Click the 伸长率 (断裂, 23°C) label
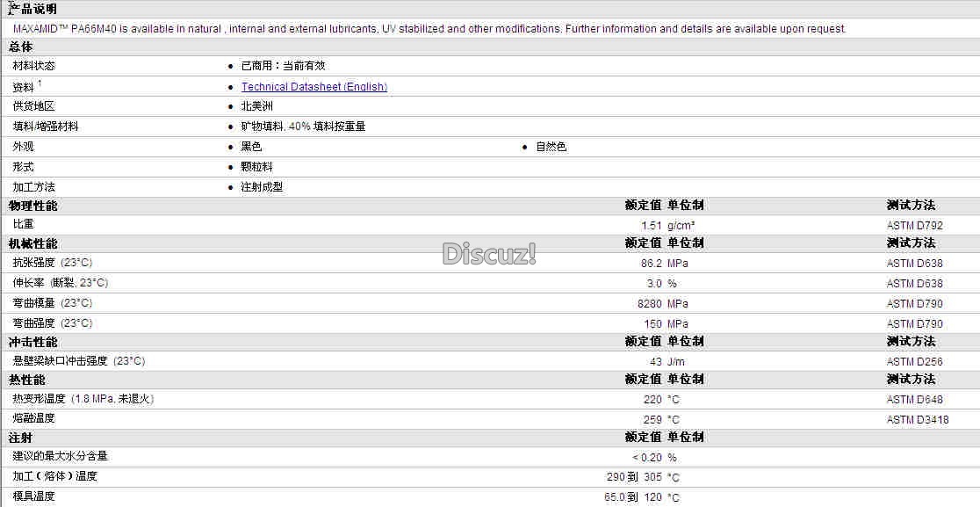 tap(60, 283)
